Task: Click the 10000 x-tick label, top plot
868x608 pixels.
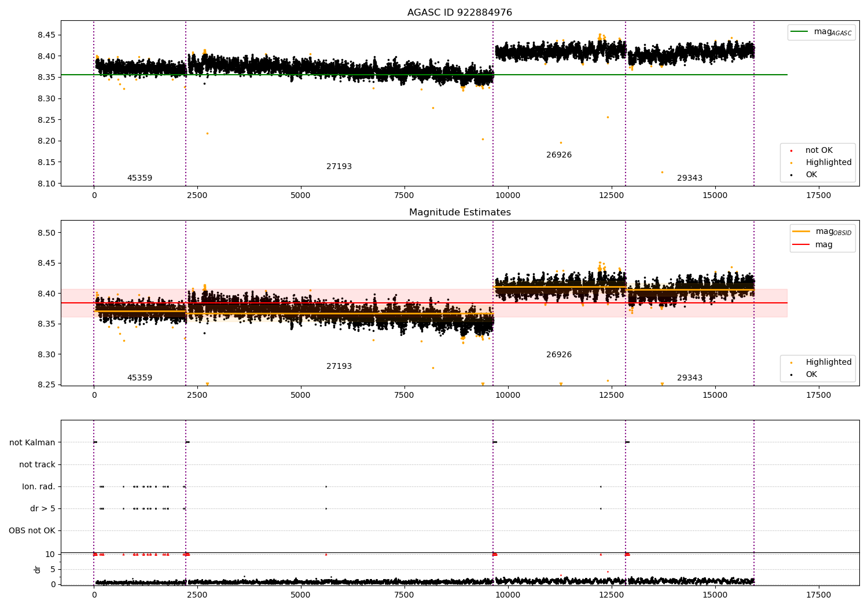Action: 507,196
